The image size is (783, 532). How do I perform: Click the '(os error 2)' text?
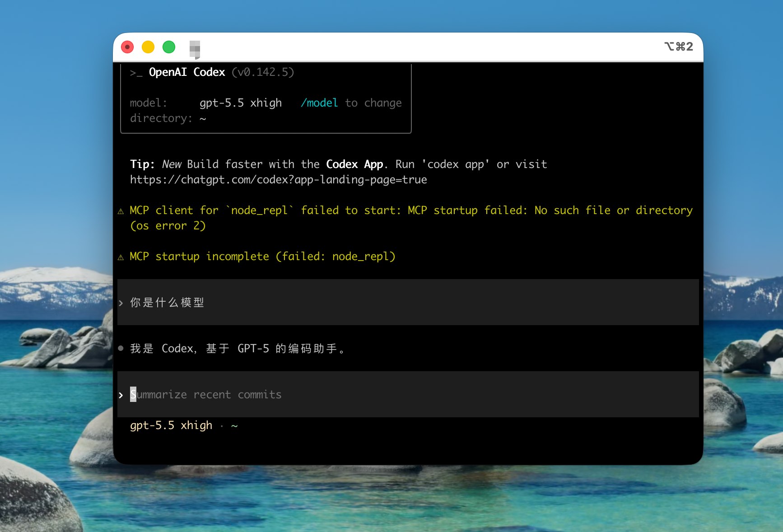(x=168, y=226)
